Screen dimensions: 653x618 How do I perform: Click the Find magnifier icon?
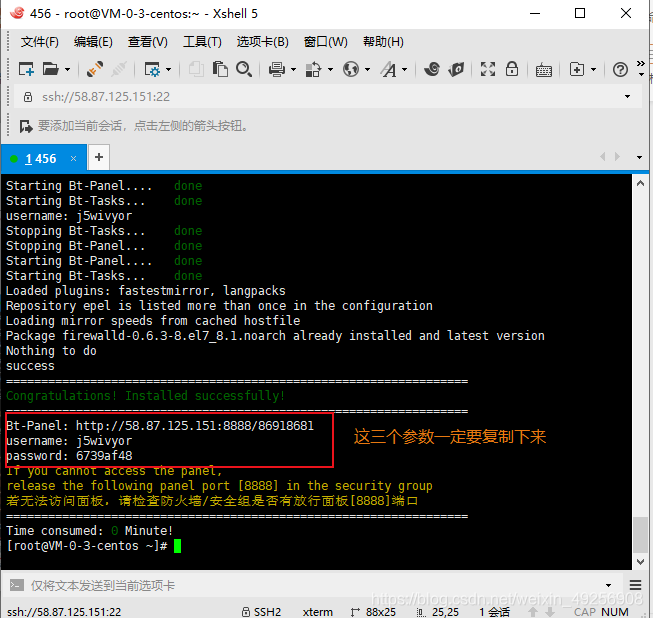click(x=244, y=69)
